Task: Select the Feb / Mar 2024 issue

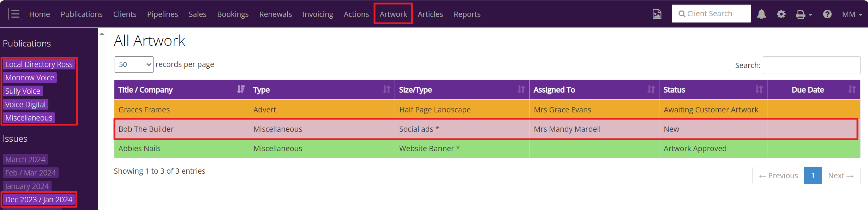Action: pos(30,173)
